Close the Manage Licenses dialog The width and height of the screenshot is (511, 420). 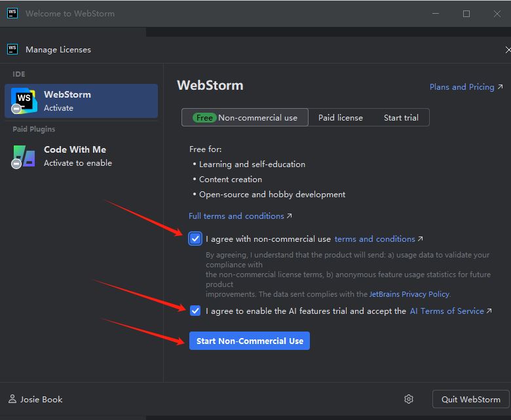click(508, 50)
